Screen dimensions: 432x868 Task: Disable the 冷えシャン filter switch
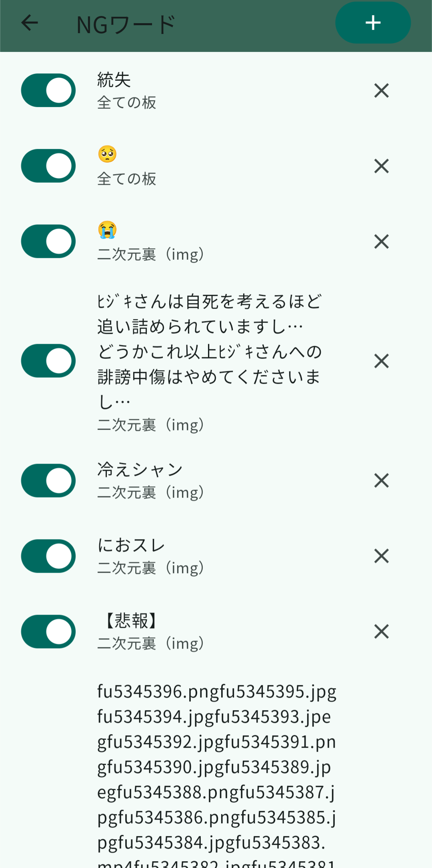[x=48, y=481]
